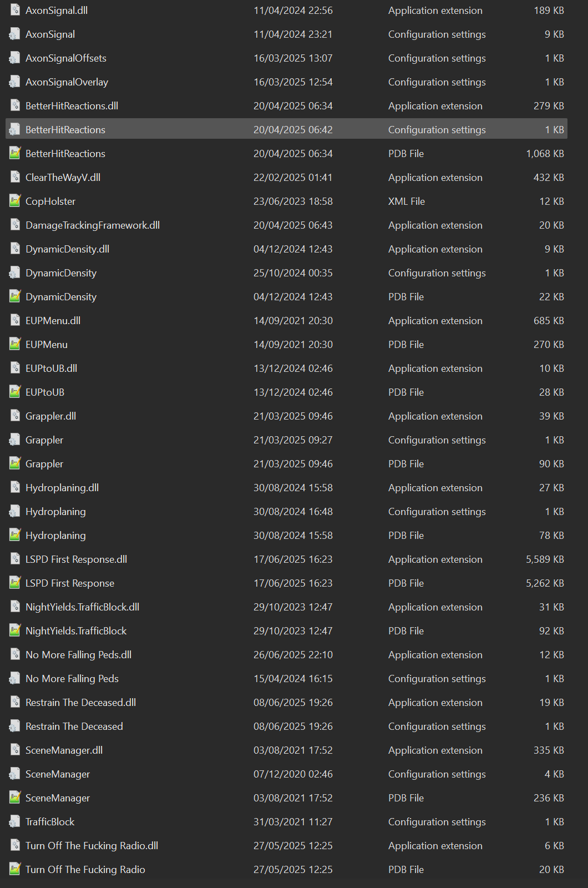Viewport: 588px width, 888px height.
Task: Select the AxonSignalOffsets file name
Action: 66,58
